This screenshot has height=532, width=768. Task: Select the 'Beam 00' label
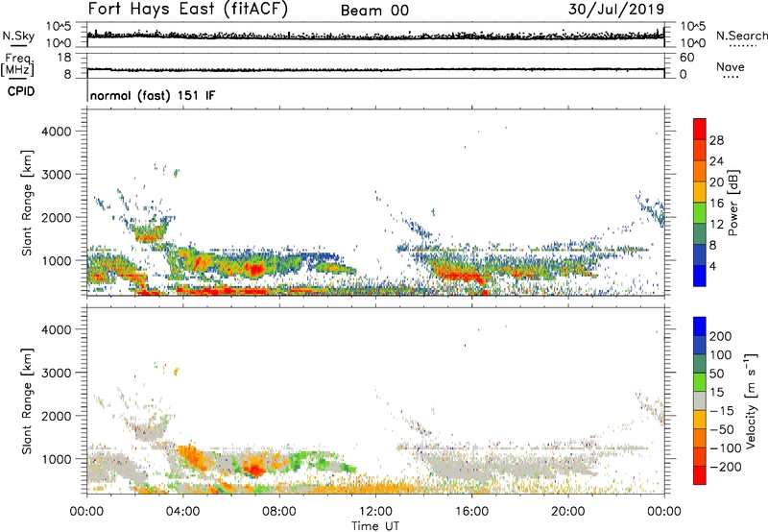click(374, 11)
